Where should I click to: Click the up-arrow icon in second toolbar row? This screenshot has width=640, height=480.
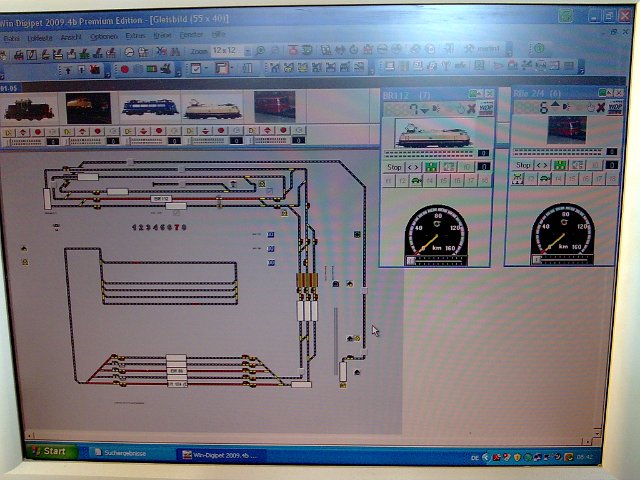68,70
